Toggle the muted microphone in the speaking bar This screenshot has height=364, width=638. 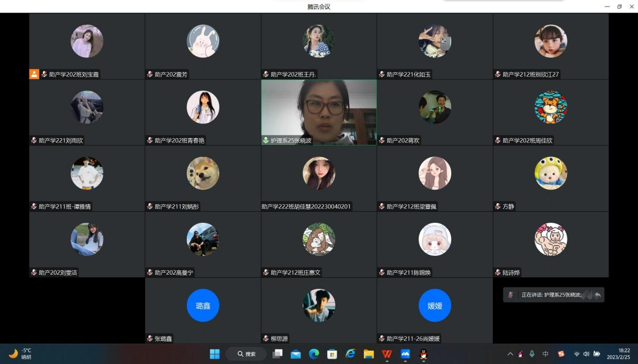[x=510, y=295]
